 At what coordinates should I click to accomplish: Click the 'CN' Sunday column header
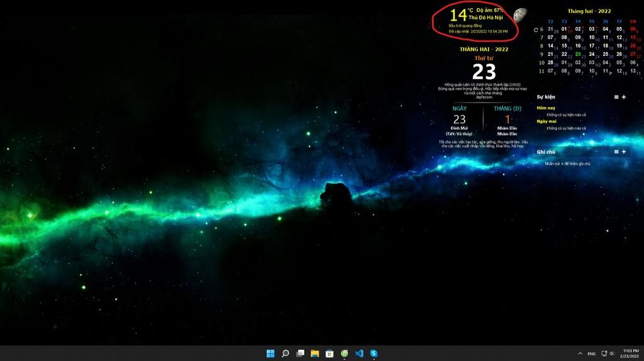(x=633, y=22)
